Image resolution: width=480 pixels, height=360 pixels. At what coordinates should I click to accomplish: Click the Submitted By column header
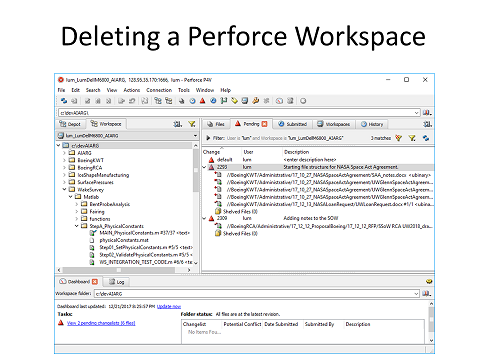click(319, 324)
